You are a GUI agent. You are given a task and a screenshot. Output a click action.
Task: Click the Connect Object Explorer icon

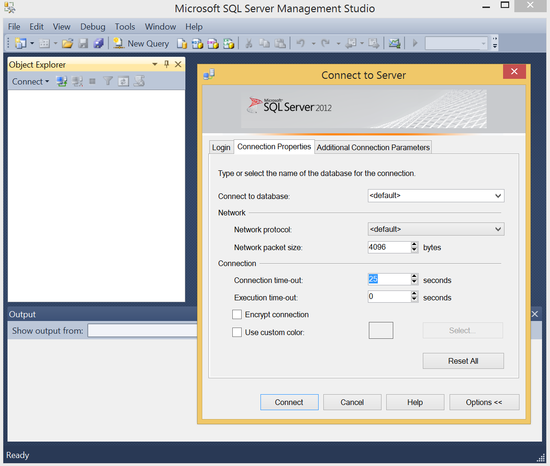(x=62, y=81)
